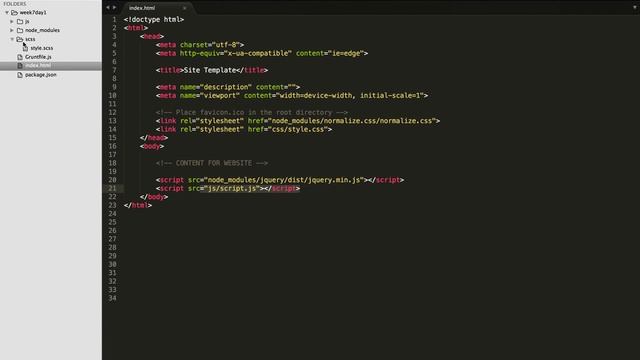
Task: Click the jquery.min.js src path
Action: tap(284, 180)
